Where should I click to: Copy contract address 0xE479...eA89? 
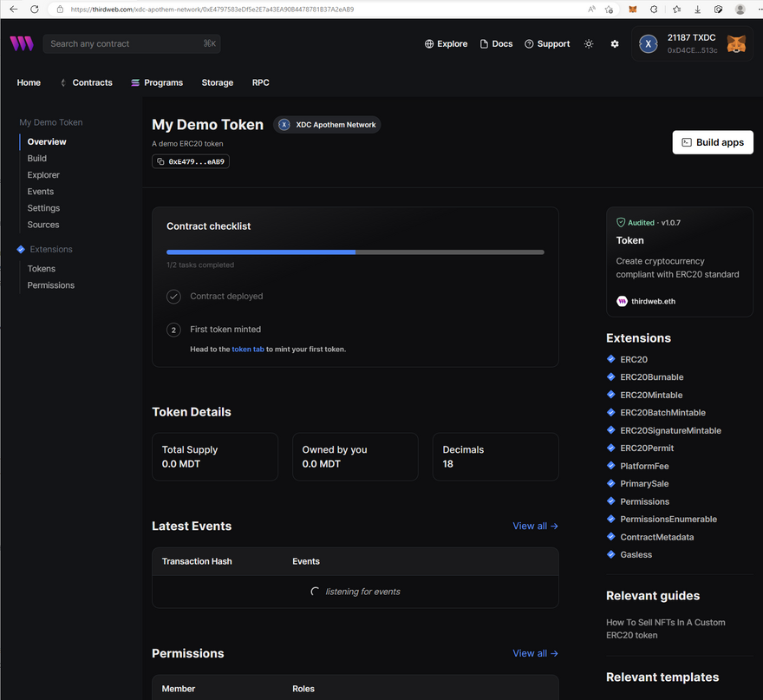tap(191, 161)
